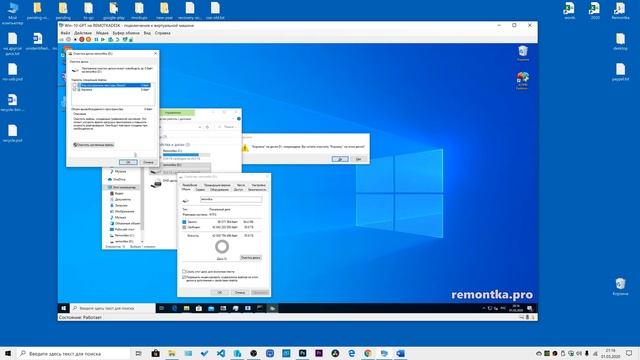Open Task View on the host taskbar
This screenshot has height=360, width=640.
coord(138,353)
